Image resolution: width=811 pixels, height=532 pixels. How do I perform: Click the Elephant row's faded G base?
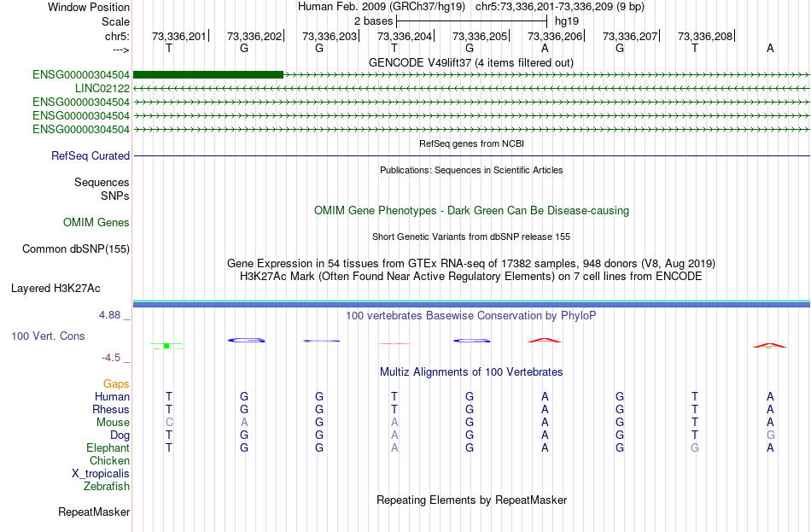pos(695,448)
